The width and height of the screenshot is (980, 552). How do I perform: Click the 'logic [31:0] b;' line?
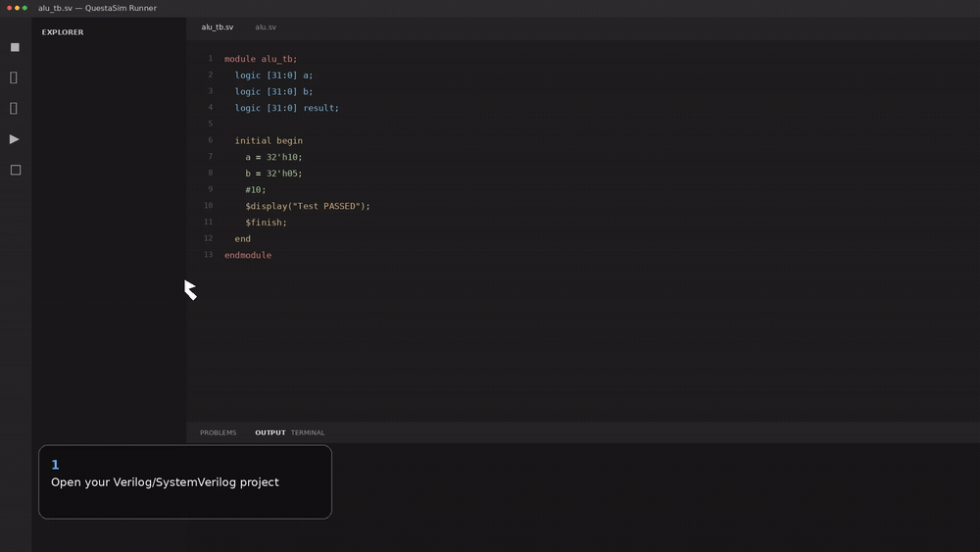coord(273,91)
